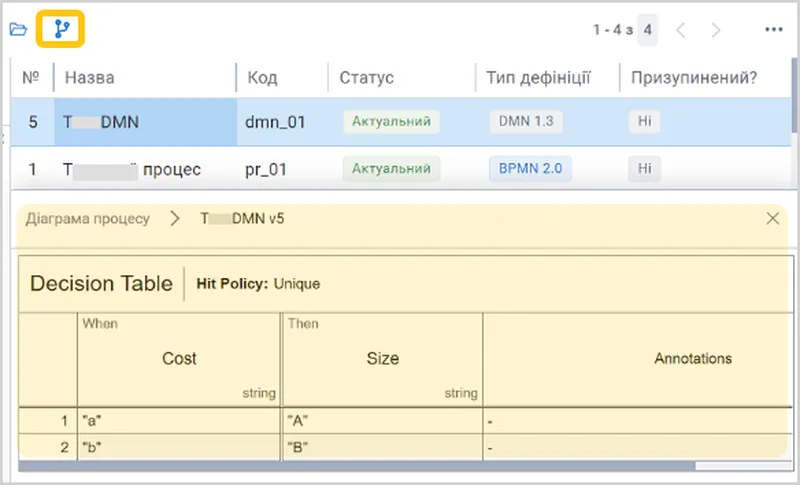Click the DMN 1.3 type badge

526,121
